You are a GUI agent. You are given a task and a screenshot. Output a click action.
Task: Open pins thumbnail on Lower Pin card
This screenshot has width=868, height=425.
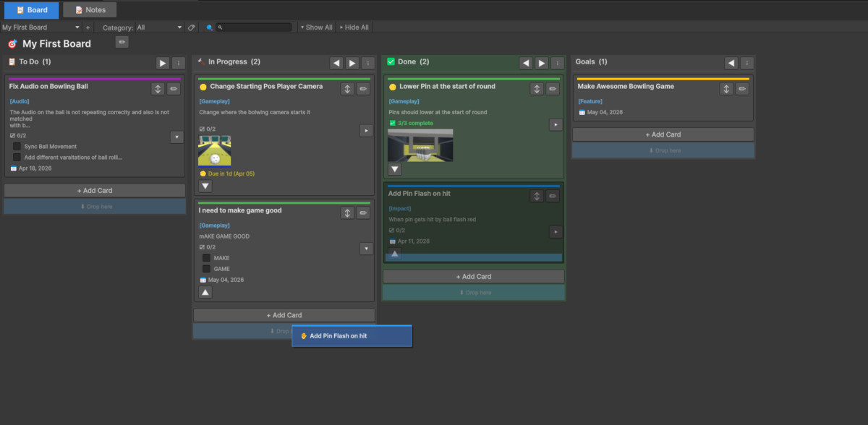point(420,145)
